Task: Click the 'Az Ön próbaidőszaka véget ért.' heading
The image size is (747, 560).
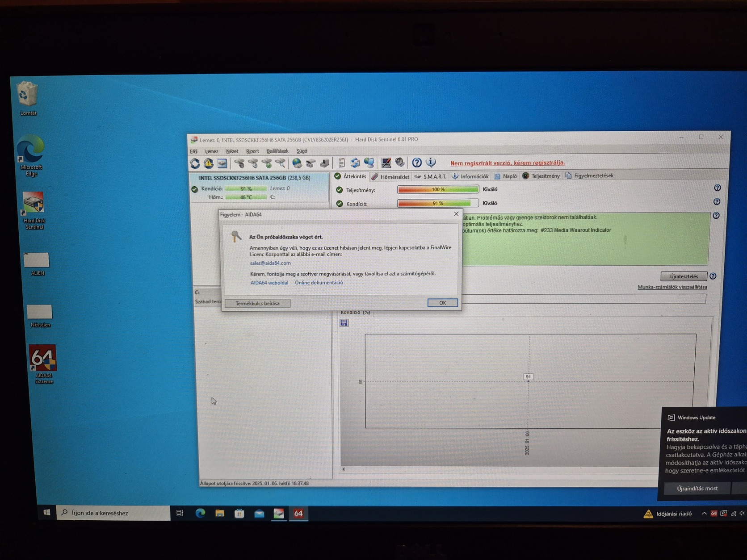Action: pyautogui.click(x=286, y=237)
